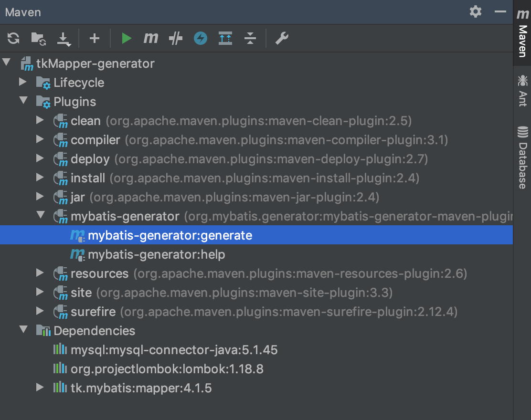Click the mybatis-generator:help goal icon
531x420 pixels.
[x=77, y=254]
